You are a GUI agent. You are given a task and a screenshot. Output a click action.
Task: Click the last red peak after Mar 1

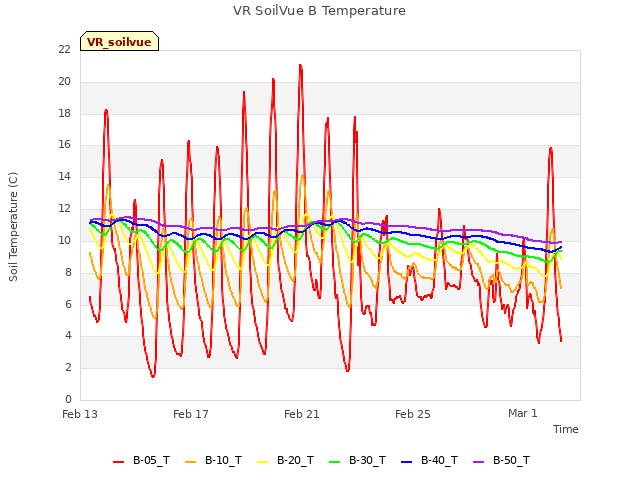[551, 149]
